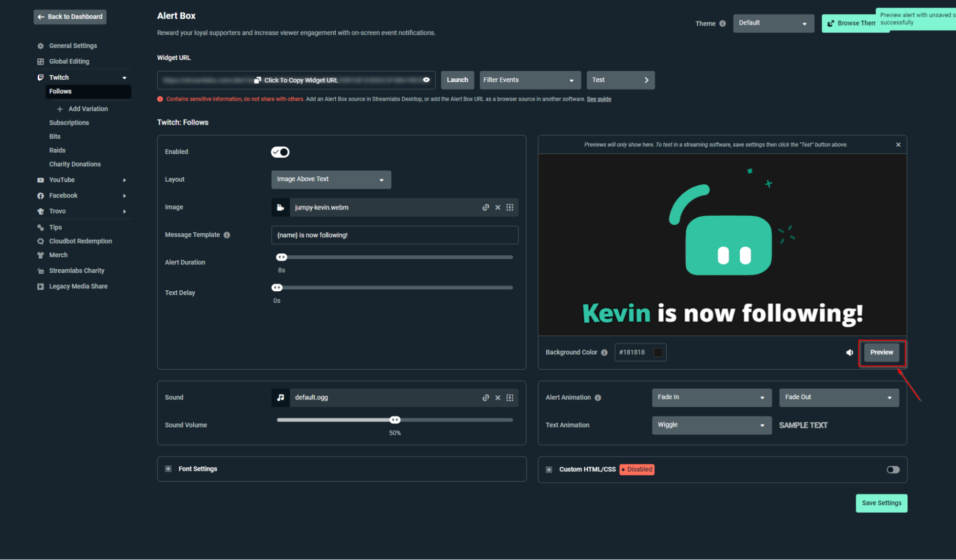This screenshot has width=956, height=560.
Task: Expand the YouTube sidebar section arrow
Action: [124, 180]
